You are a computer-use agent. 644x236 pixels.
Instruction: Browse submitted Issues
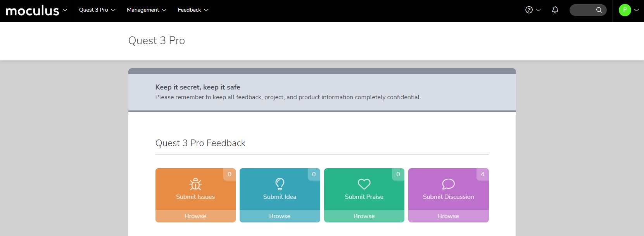click(195, 216)
